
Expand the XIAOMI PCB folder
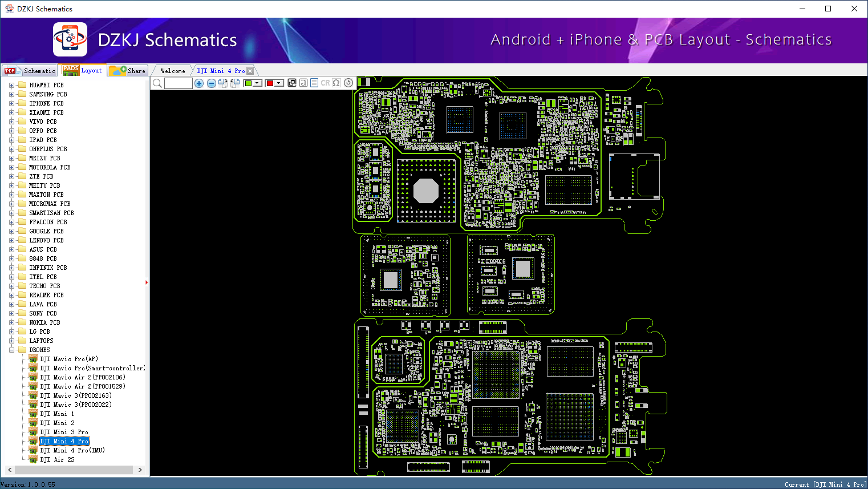point(11,112)
